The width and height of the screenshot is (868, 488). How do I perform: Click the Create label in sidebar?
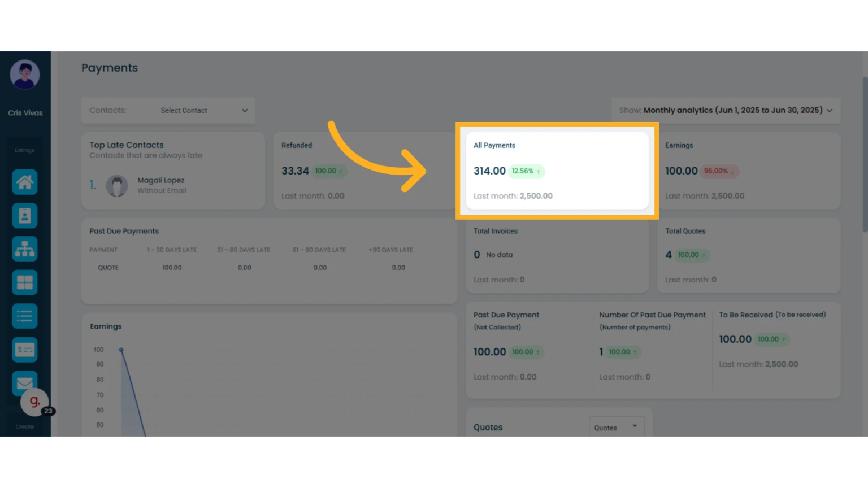(x=25, y=426)
